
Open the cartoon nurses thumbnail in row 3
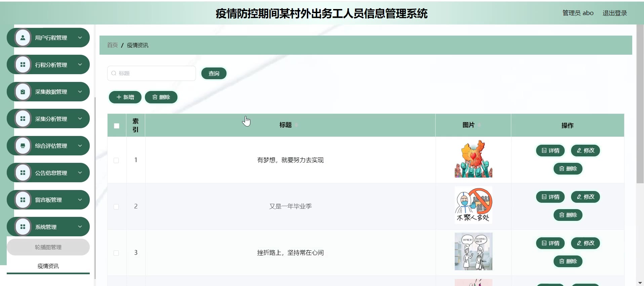[474, 251]
